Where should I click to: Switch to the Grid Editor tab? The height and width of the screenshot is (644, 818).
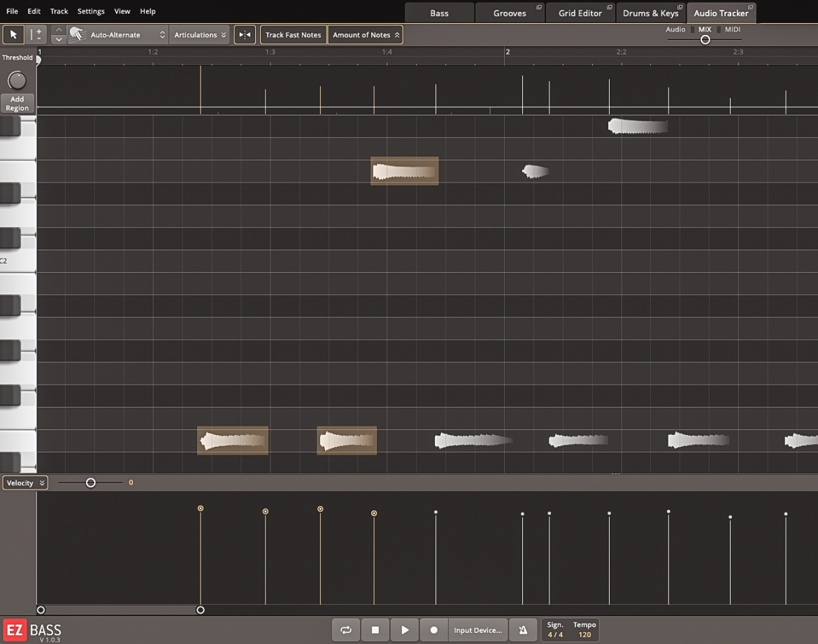pyautogui.click(x=580, y=13)
